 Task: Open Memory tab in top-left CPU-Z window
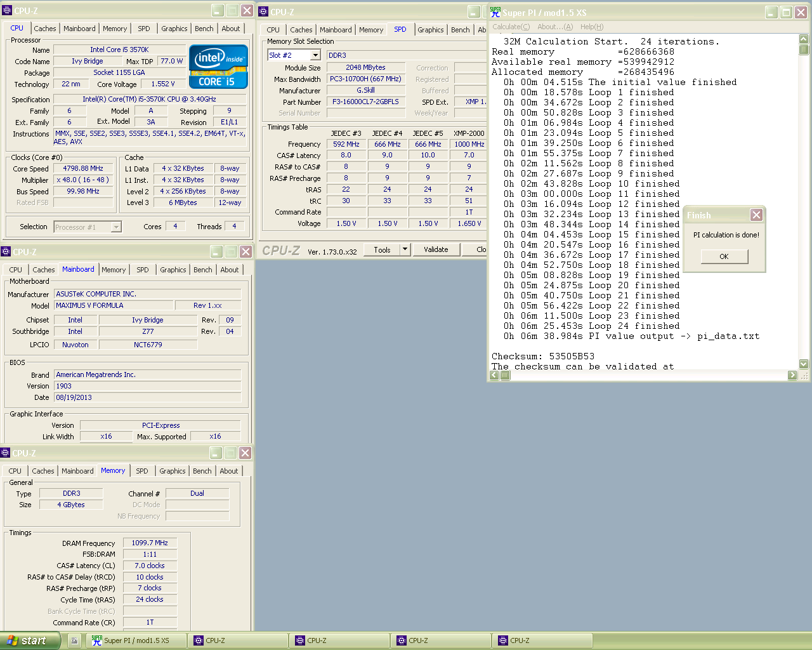115,29
